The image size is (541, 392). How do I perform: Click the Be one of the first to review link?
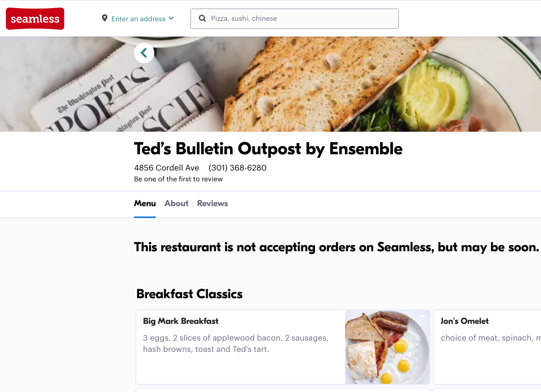pyautogui.click(x=178, y=179)
